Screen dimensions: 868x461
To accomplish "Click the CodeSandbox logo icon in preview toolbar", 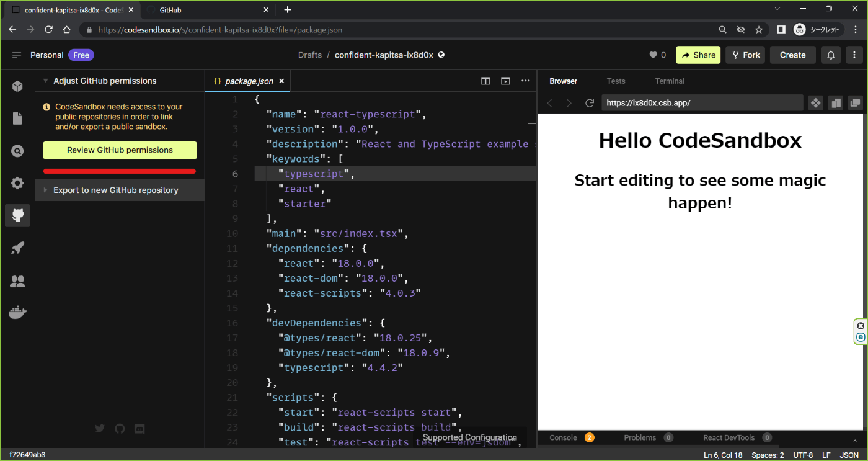I will 816,103.
